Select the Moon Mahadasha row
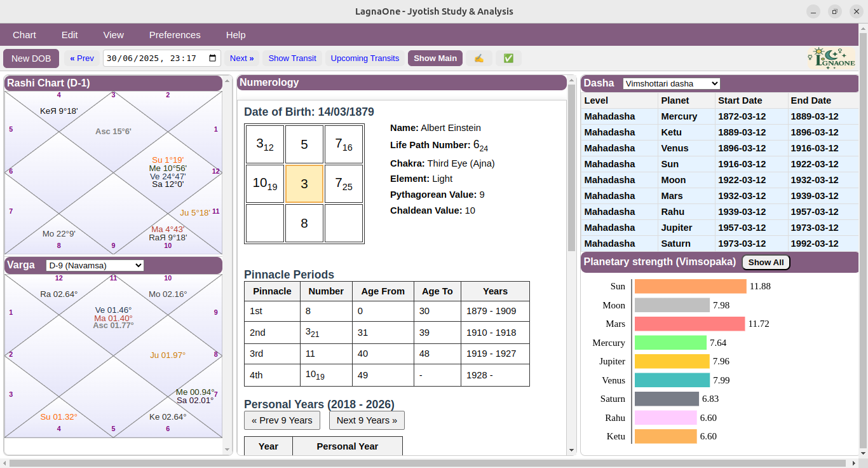868x468 pixels. (720, 180)
